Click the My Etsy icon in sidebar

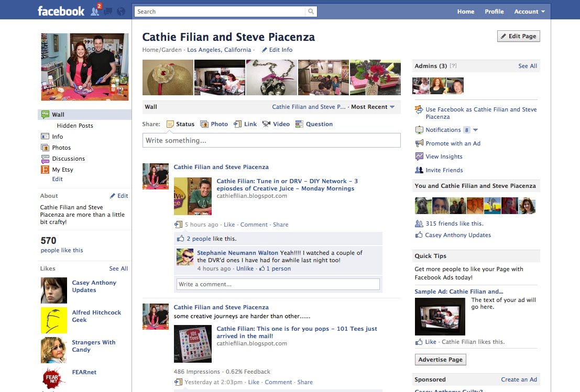pos(45,170)
